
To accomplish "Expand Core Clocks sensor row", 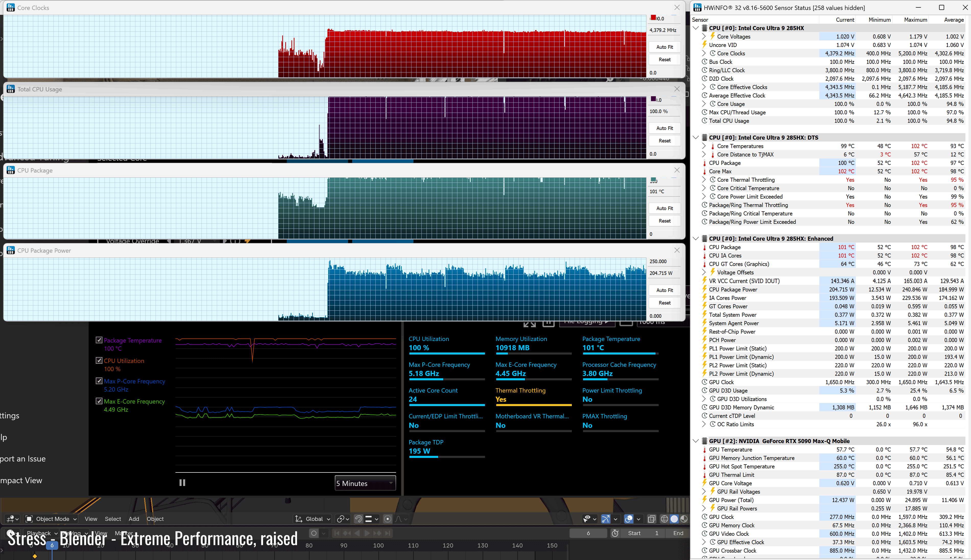I will tap(704, 53).
